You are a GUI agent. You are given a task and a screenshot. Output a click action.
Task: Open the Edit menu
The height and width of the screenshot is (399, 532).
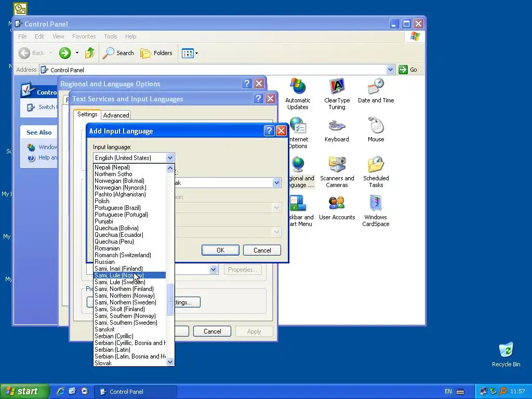39,36
